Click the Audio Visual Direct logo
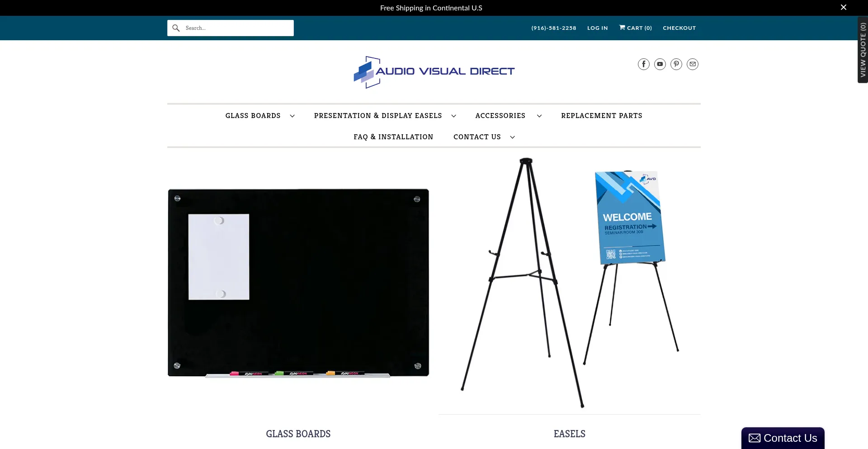868x449 pixels. pos(434,72)
